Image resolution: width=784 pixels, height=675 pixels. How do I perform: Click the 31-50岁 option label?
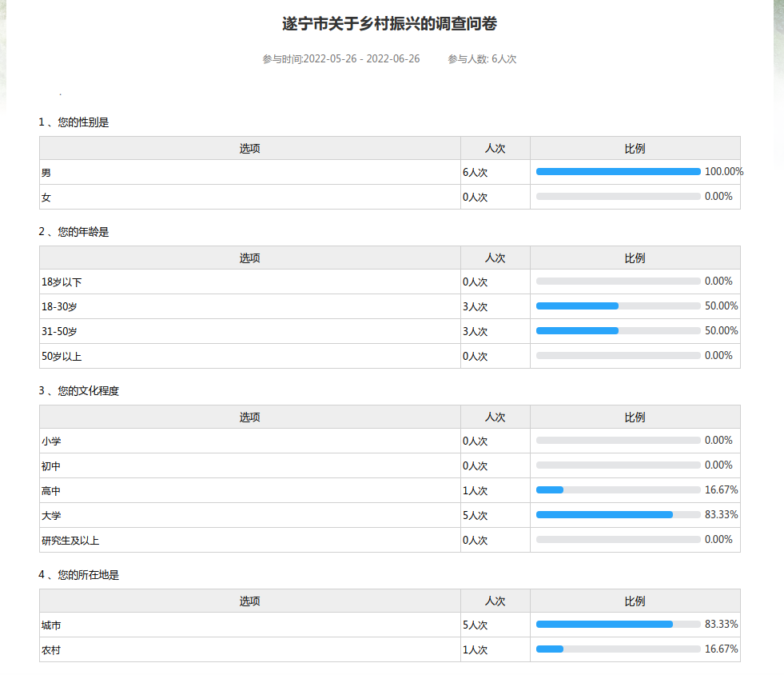59,331
